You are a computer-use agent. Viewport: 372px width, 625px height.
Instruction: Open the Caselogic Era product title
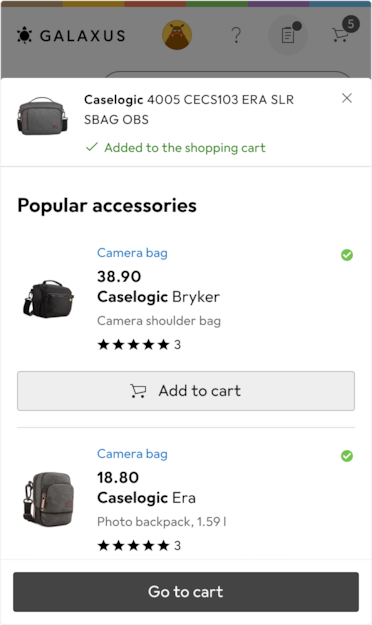click(146, 498)
